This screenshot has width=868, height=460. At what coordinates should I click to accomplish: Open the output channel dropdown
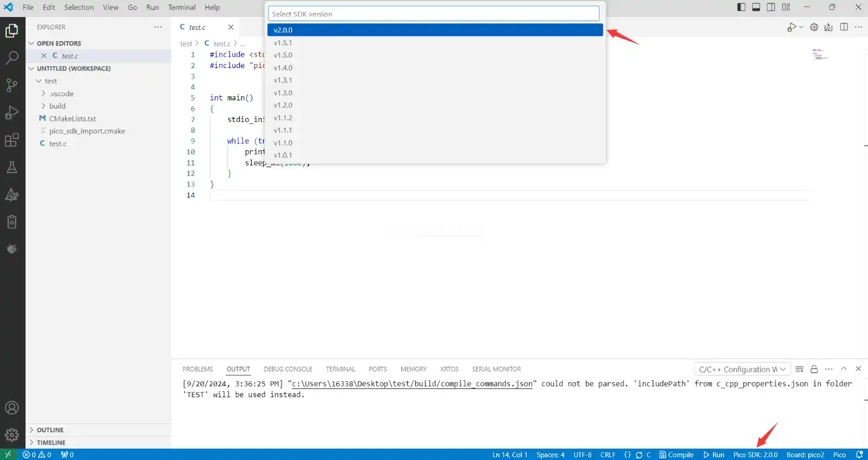741,369
